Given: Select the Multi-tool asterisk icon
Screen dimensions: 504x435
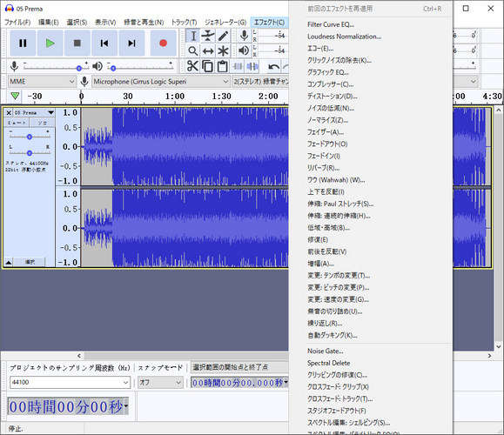Looking at the screenshot, I should tap(223, 50).
